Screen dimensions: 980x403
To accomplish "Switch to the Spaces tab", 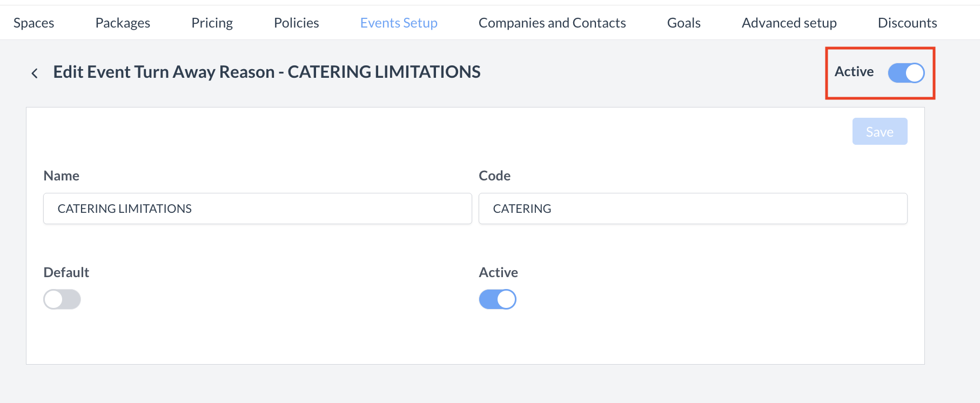I will point(33,23).
